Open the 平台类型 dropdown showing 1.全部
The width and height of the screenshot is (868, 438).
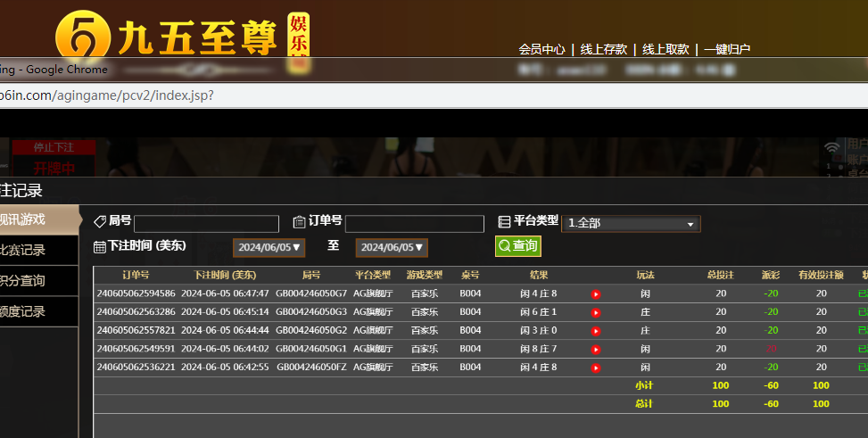630,224
